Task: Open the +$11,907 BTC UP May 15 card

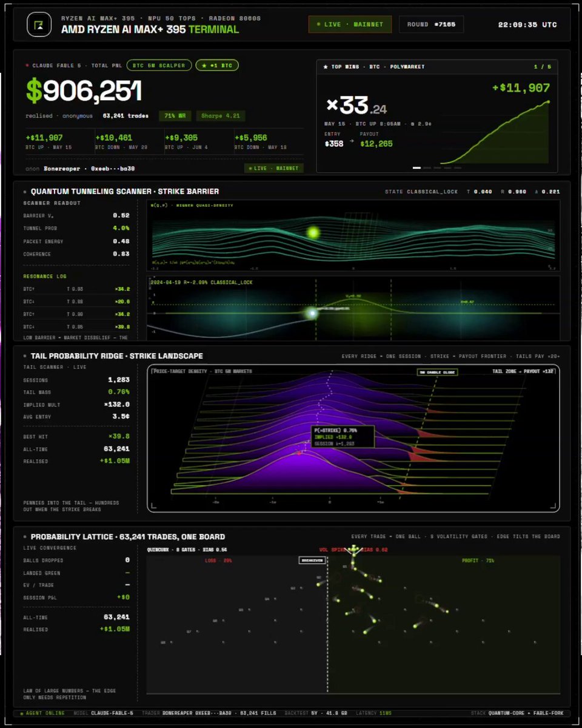Action: (59, 143)
